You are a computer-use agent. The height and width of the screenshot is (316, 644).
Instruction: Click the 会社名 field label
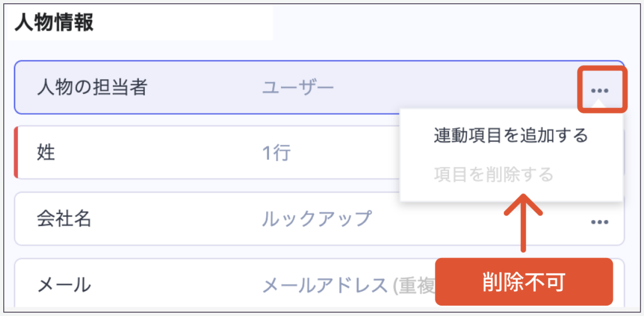pyautogui.click(x=64, y=219)
